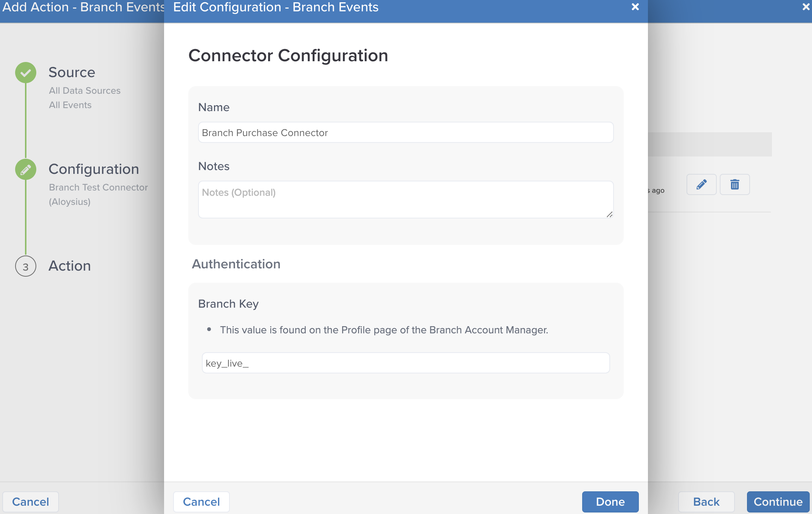Click the Back button
The width and height of the screenshot is (812, 514).
click(706, 502)
